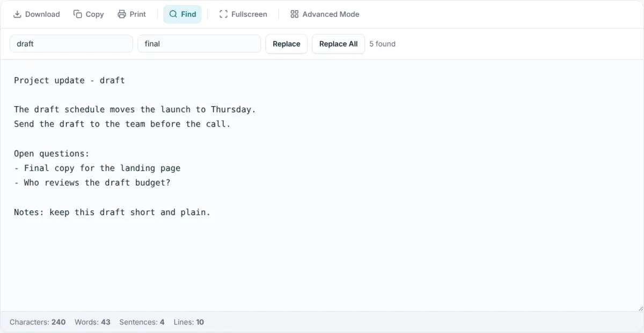
Task: Click the Characters: 240 status entry
Action: (x=38, y=322)
